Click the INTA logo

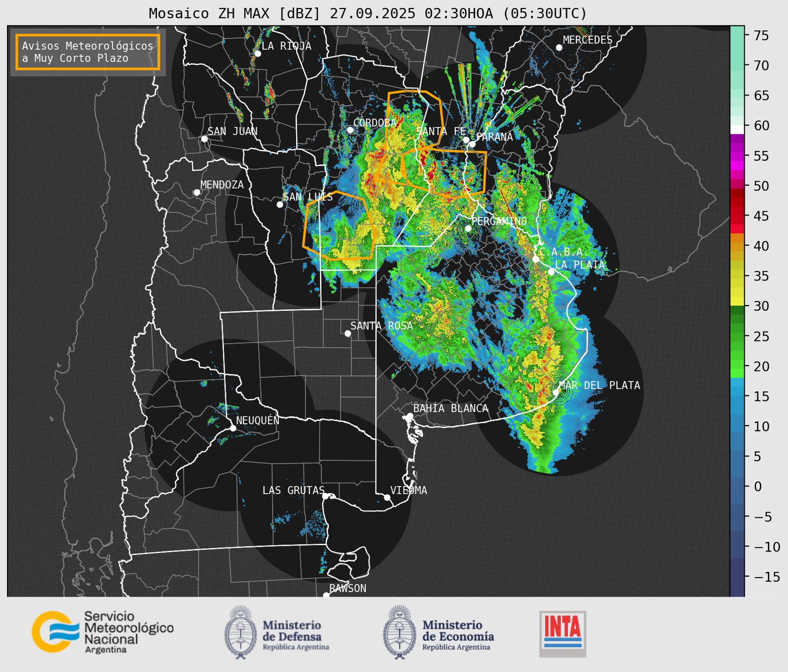point(562,634)
